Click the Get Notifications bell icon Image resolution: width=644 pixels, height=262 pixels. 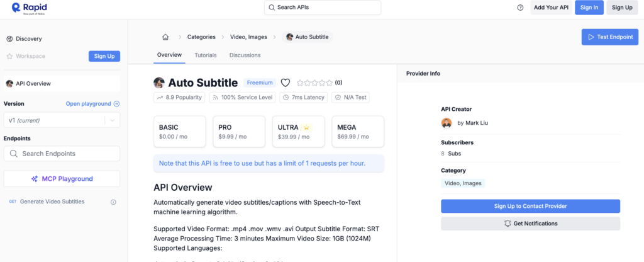coord(508,224)
